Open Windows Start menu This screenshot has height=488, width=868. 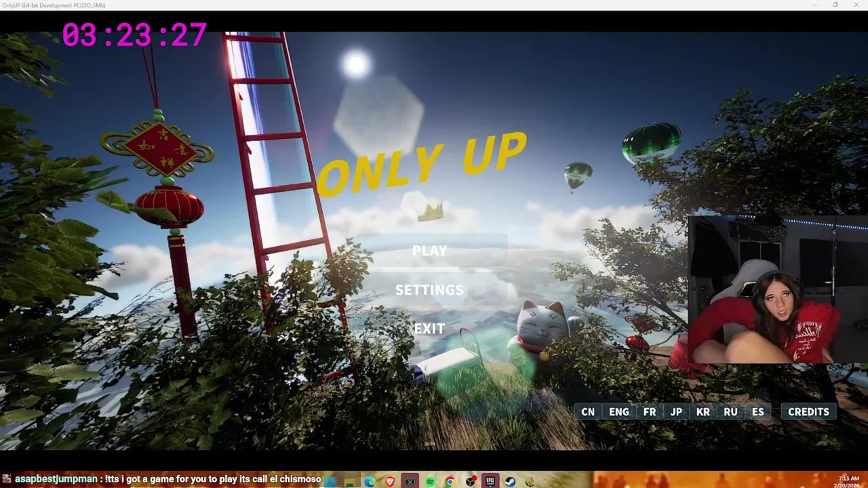point(330,482)
